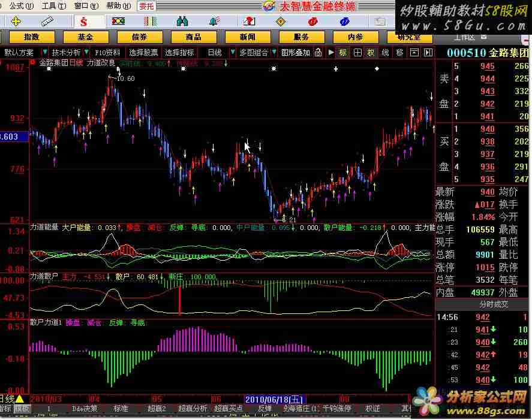Viewport: 532px width, 420px height.
Task: Click the yellow four-arrow move icon
Action: tap(16, 22)
